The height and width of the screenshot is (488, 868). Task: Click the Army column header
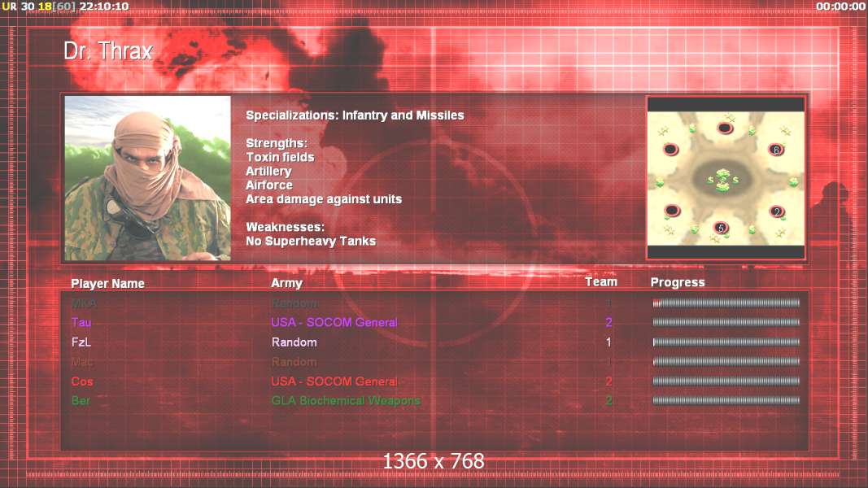click(x=286, y=283)
